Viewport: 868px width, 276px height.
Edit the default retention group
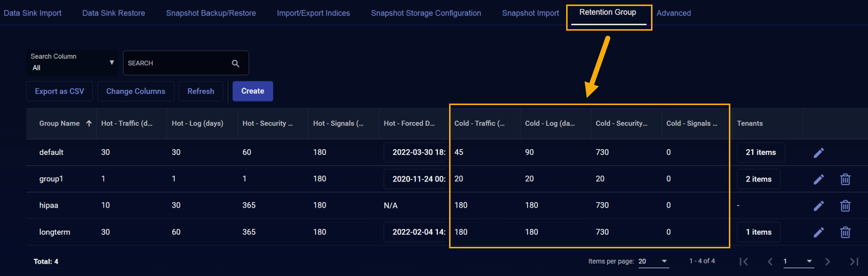[x=819, y=153]
